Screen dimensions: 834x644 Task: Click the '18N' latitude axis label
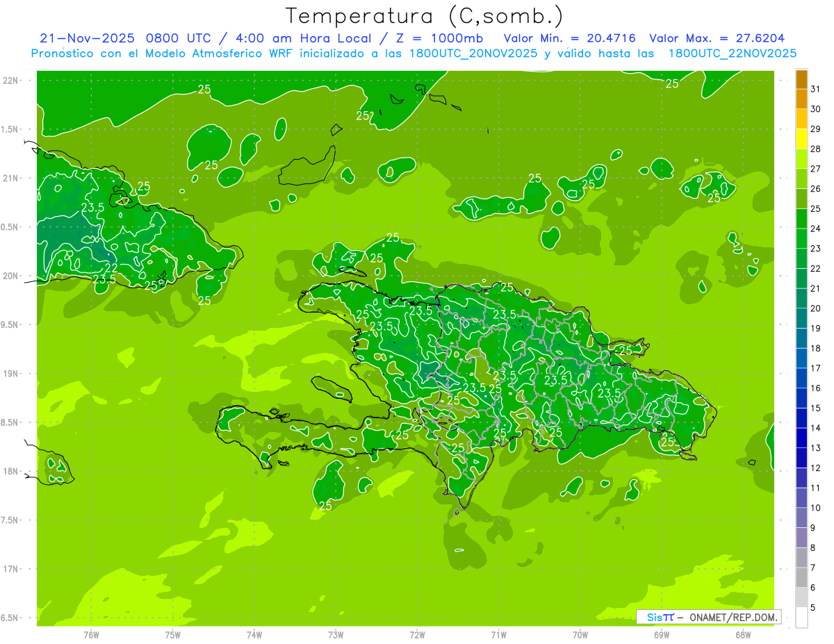pyautogui.click(x=12, y=471)
